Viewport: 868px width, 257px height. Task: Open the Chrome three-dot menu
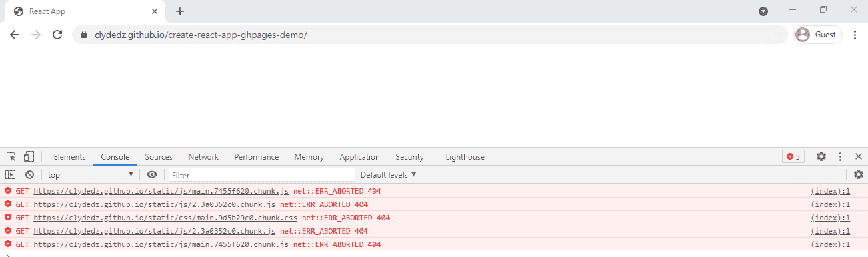pyautogui.click(x=855, y=35)
